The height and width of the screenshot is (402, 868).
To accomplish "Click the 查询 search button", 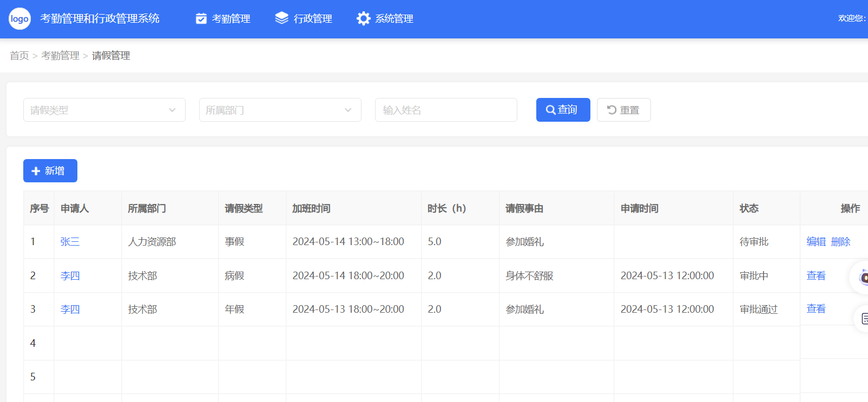I will point(563,110).
